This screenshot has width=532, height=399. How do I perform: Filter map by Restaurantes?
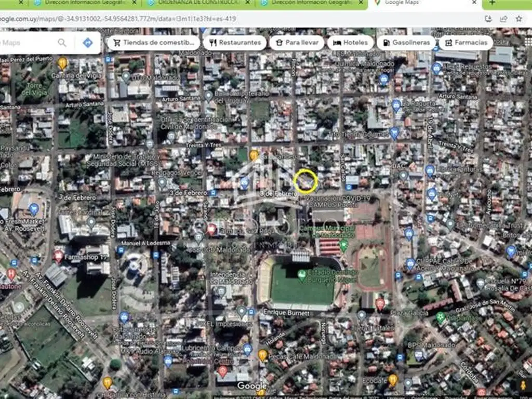click(234, 43)
